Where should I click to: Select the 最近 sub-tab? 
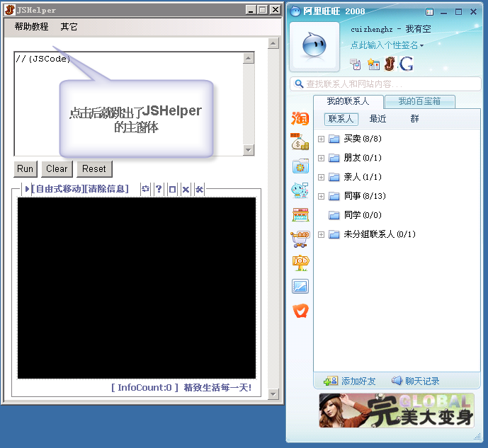point(378,119)
